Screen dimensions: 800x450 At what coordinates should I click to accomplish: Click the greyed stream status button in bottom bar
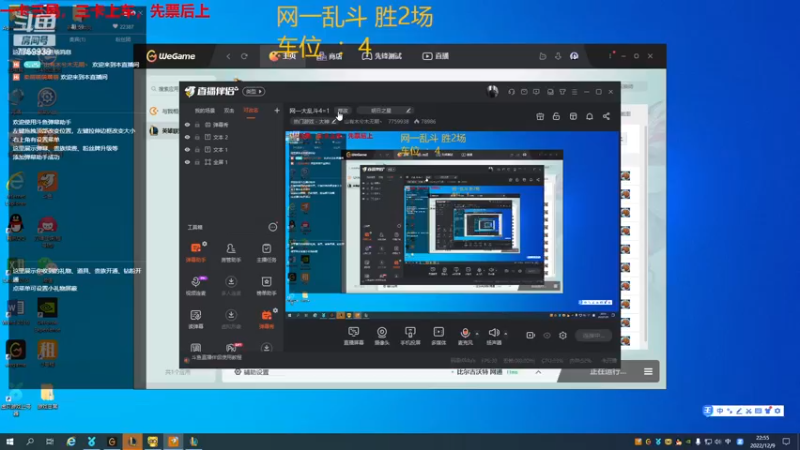594,335
